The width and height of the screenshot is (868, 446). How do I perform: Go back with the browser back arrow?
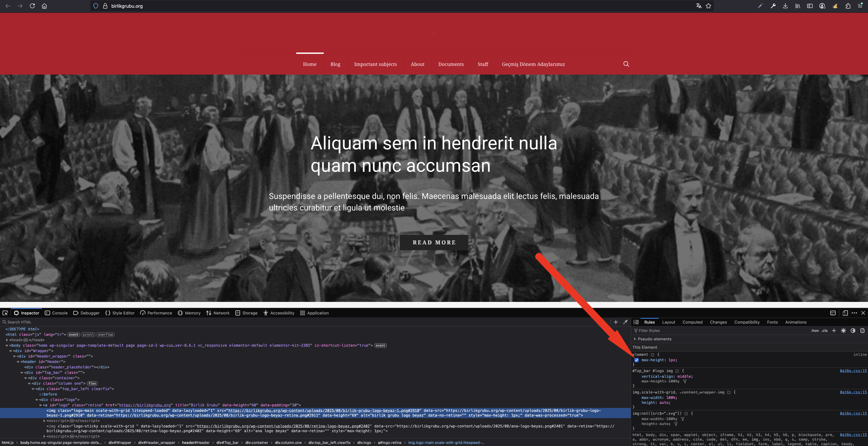point(8,6)
